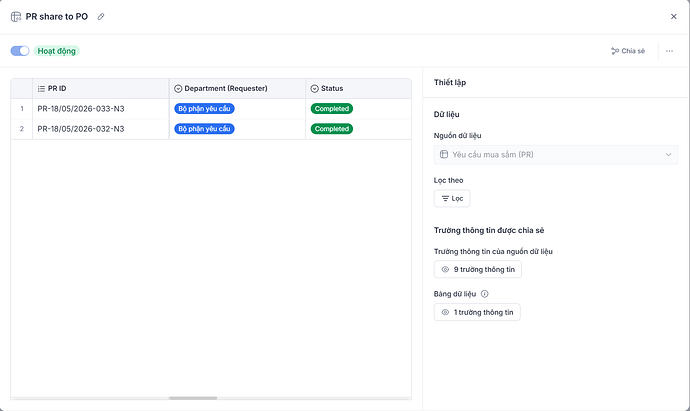Close the PR share to PO dialog

coord(673,17)
